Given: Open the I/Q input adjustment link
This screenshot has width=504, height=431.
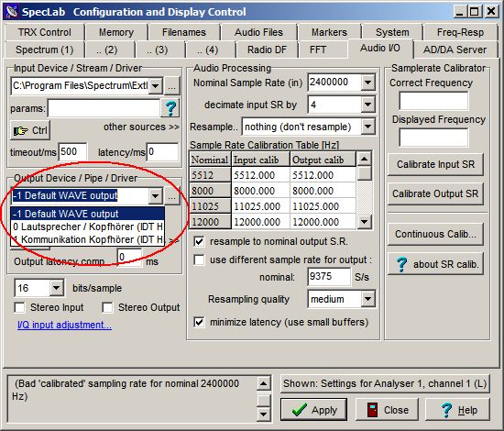Looking at the screenshot, I should pos(65,325).
